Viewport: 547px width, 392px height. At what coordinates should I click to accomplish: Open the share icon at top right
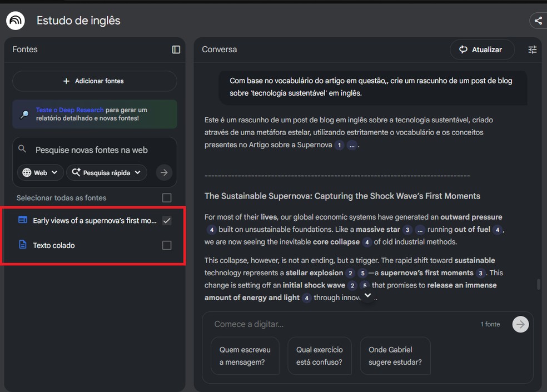point(538,21)
